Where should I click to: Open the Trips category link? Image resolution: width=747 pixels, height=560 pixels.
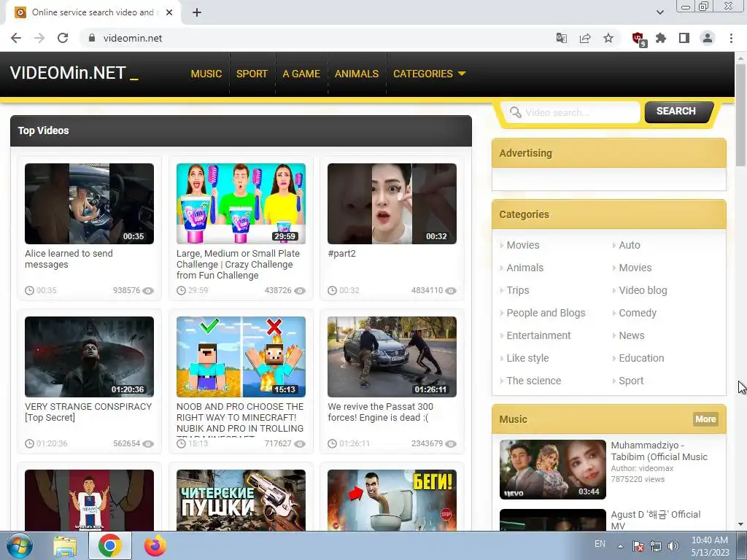(518, 290)
